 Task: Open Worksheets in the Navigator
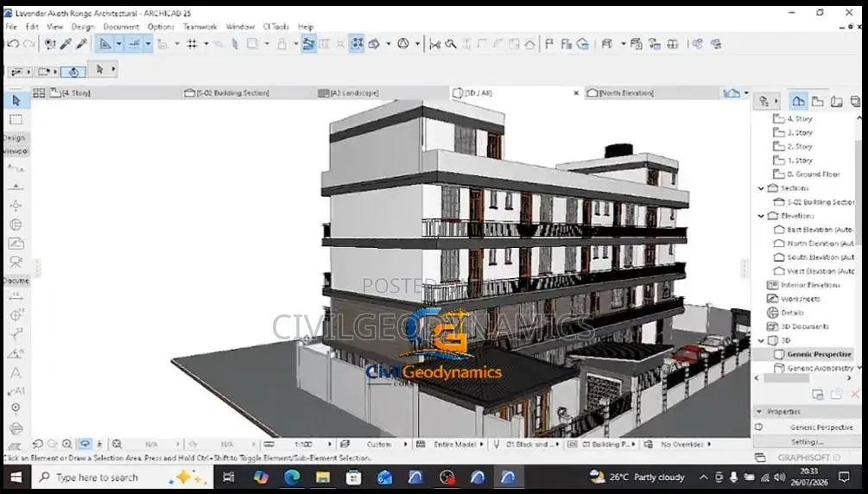coord(800,299)
